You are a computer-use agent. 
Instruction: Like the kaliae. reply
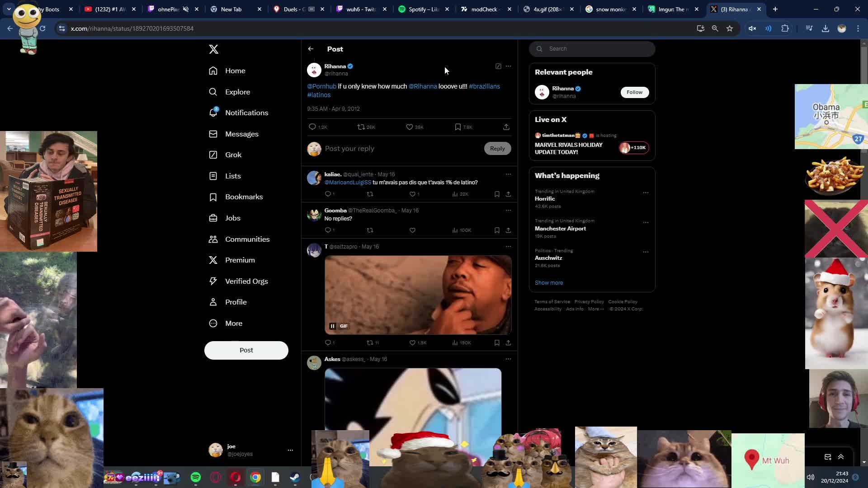[412, 194]
